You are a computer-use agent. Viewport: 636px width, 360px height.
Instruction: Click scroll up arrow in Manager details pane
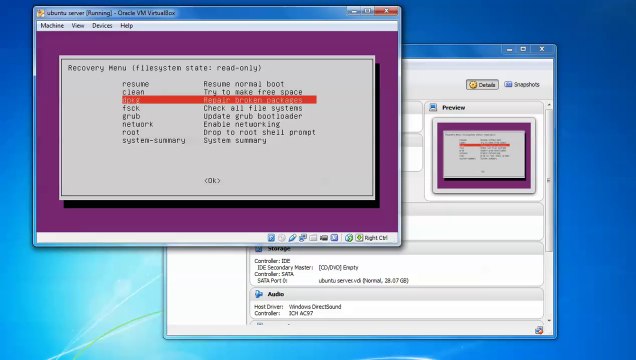click(x=549, y=105)
